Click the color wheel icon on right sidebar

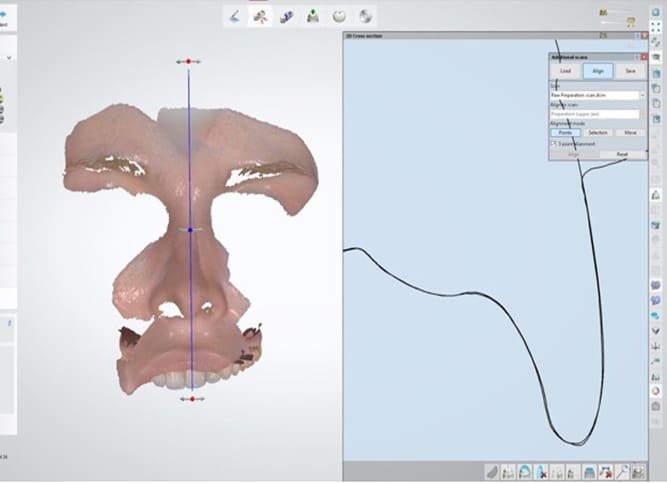[x=654, y=391]
